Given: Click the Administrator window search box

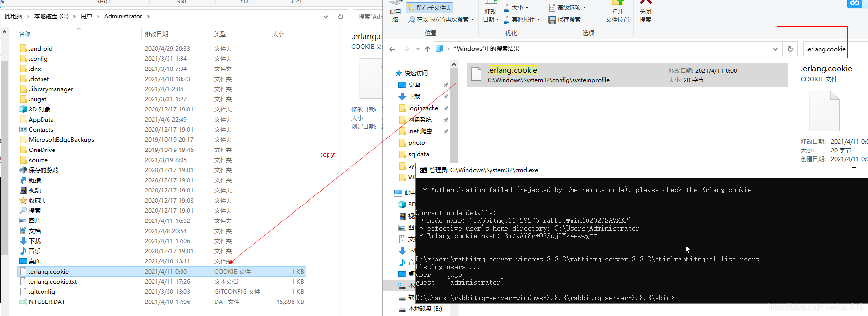Looking at the screenshot, I should 369,16.
